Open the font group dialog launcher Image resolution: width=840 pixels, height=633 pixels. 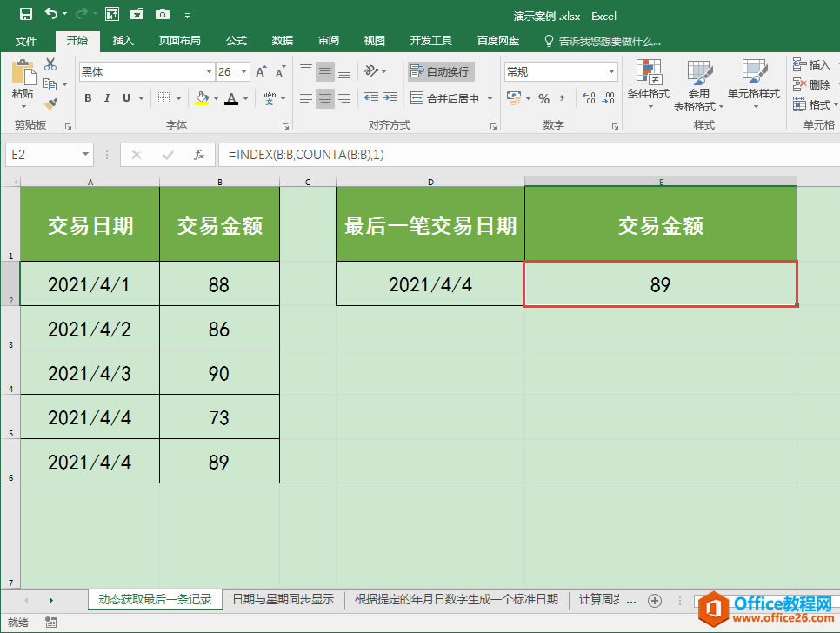click(285, 126)
